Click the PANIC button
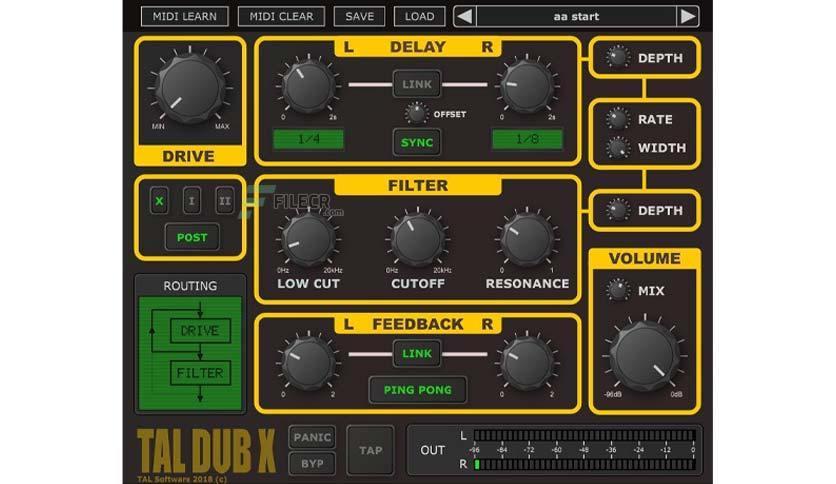Screen dimensions: 836x484 click(312, 437)
